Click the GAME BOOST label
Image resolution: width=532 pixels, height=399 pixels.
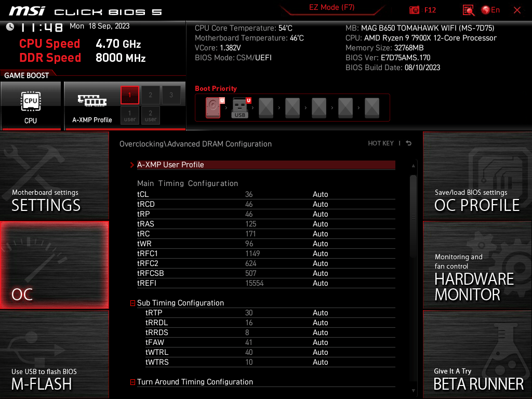pyautogui.click(x=26, y=75)
